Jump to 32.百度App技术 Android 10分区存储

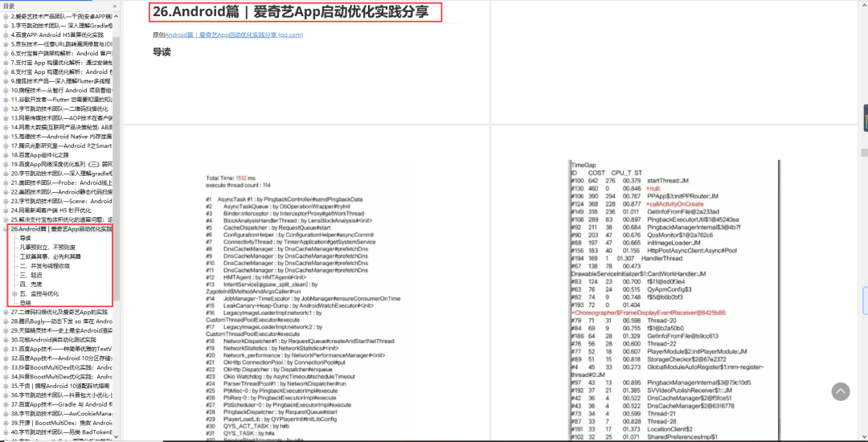61,358
